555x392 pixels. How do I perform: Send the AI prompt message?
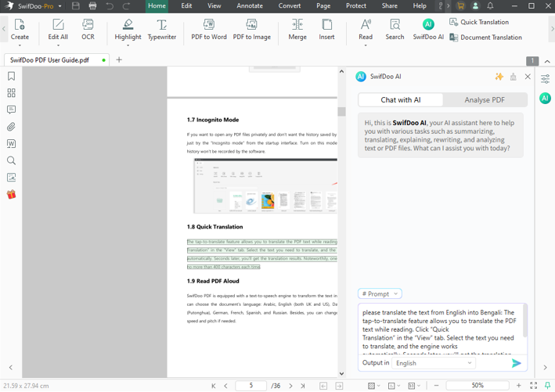coord(516,363)
